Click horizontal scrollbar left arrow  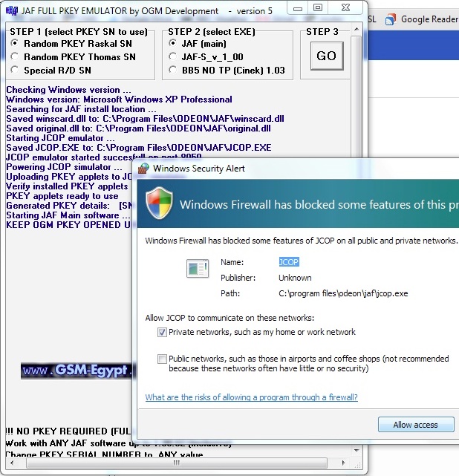[12, 463]
